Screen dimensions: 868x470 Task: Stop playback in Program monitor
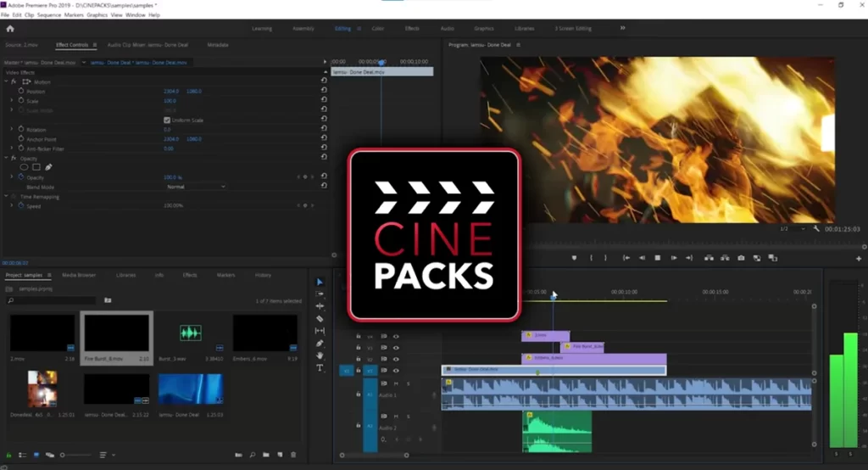point(657,258)
